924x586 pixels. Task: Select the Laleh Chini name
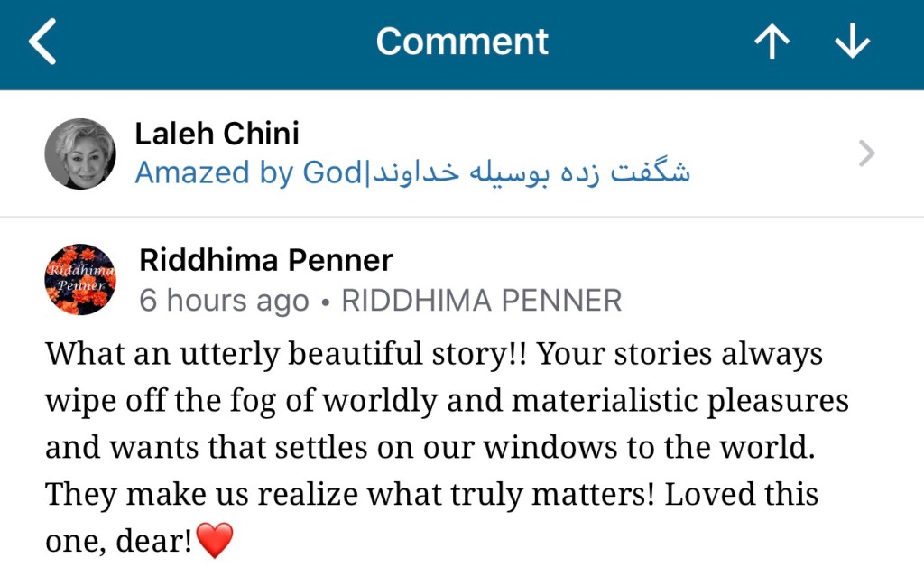[x=217, y=135]
